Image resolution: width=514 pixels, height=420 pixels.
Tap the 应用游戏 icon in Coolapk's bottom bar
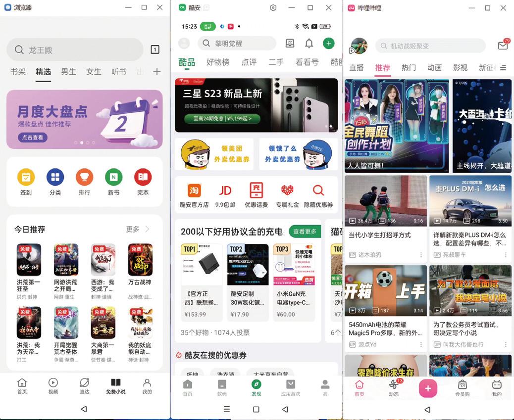click(291, 387)
